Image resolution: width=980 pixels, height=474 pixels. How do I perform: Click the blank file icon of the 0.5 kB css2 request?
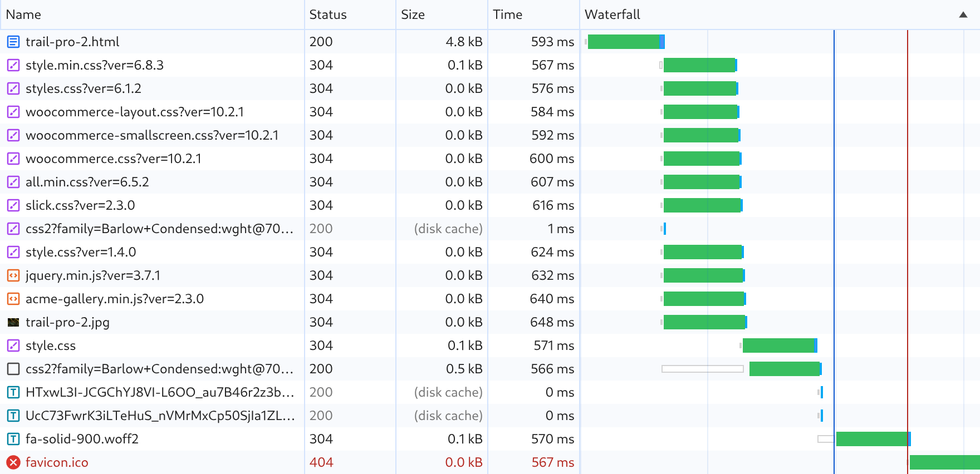coord(13,369)
